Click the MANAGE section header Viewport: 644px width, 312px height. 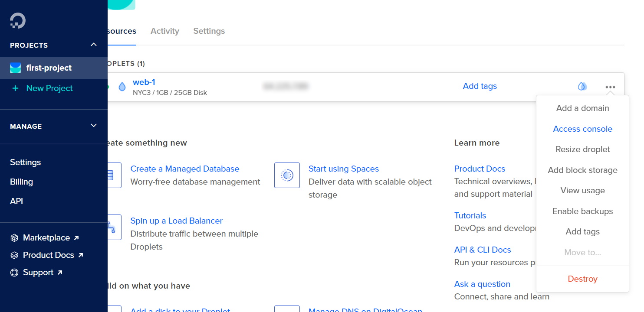tap(26, 126)
